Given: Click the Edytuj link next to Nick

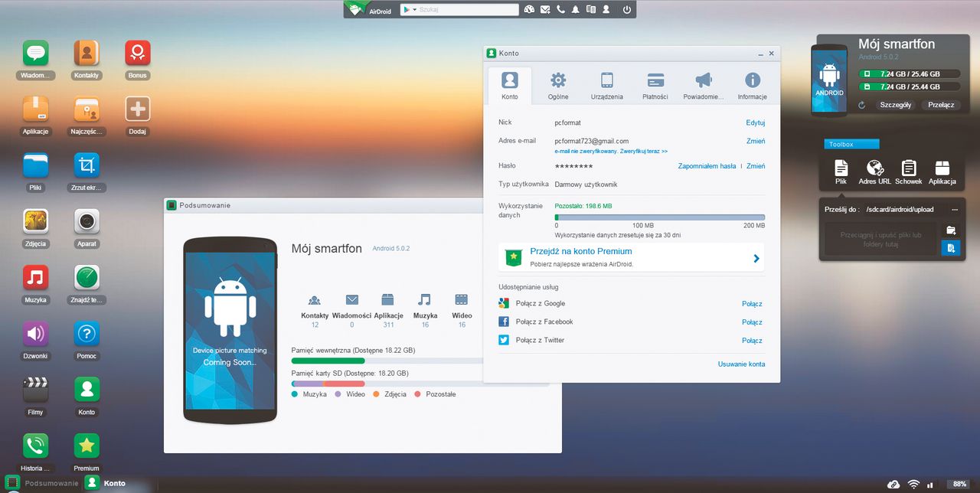Looking at the screenshot, I should 756,122.
